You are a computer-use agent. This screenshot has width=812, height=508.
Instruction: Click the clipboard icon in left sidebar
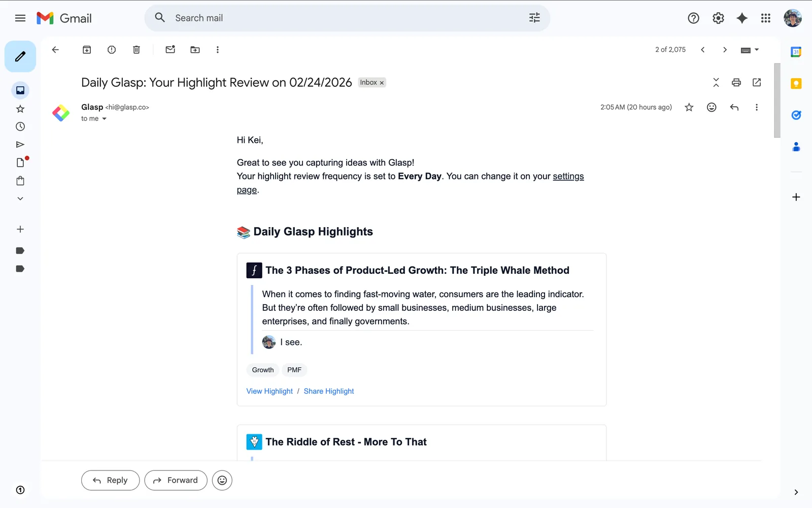coord(20,181)
